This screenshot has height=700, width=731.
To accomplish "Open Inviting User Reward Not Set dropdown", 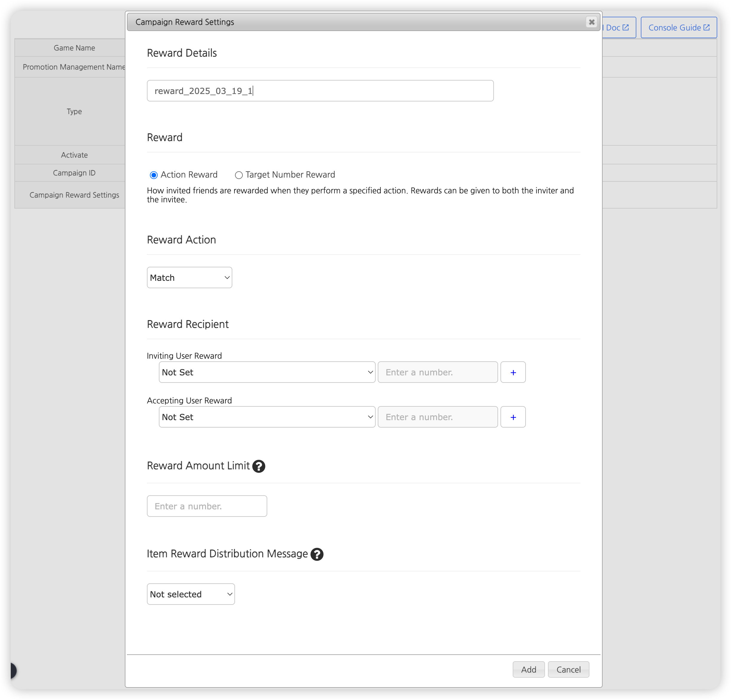I will [x=267, y=372].
